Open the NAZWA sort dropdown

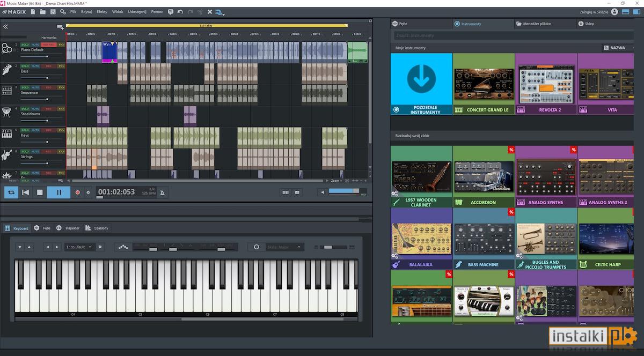pyautogui.click(x=617, y=48)
